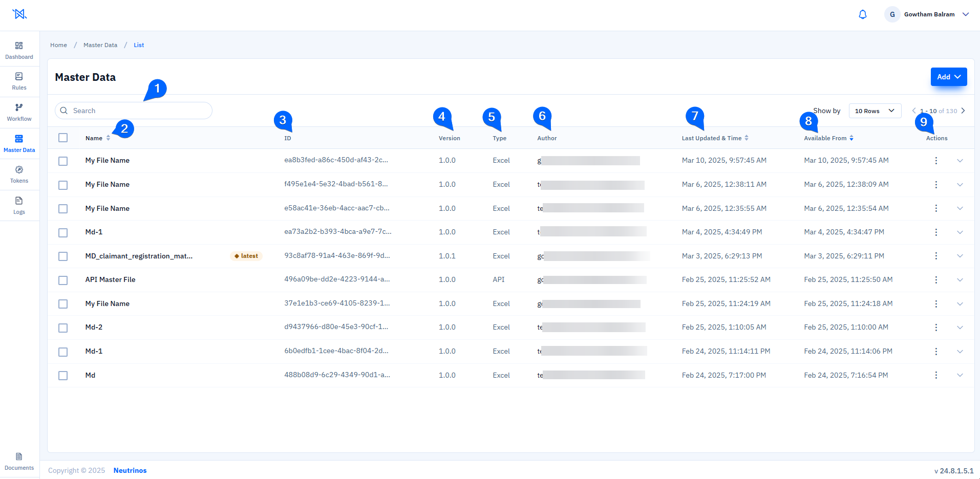The image size is (980, 479).
Task: Open the 10 Rows dropdown
Action: coord(875,111)
